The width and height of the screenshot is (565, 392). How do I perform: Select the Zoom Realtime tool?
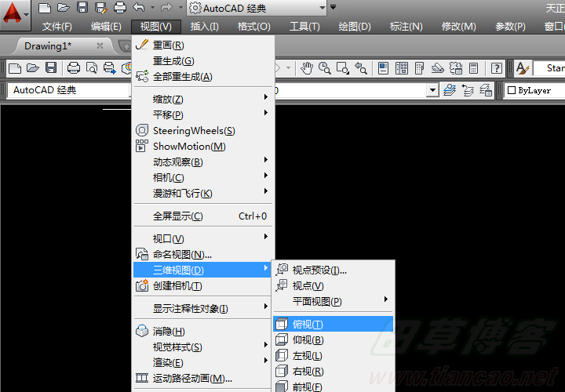[x=325, y=68]
